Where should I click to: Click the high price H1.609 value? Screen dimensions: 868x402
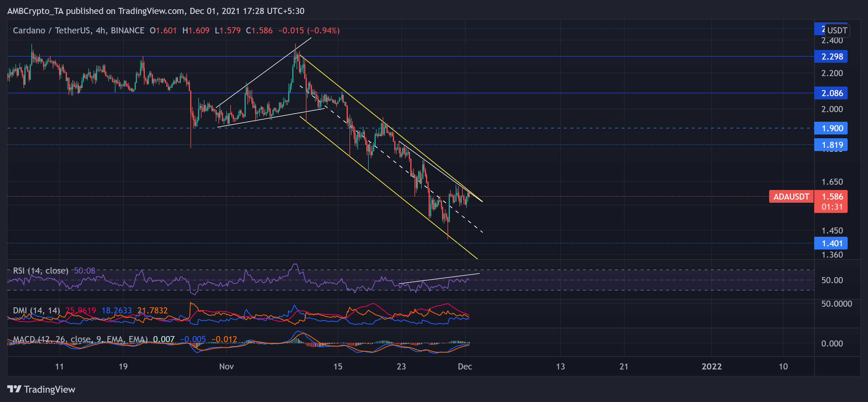tap(196, 30)
